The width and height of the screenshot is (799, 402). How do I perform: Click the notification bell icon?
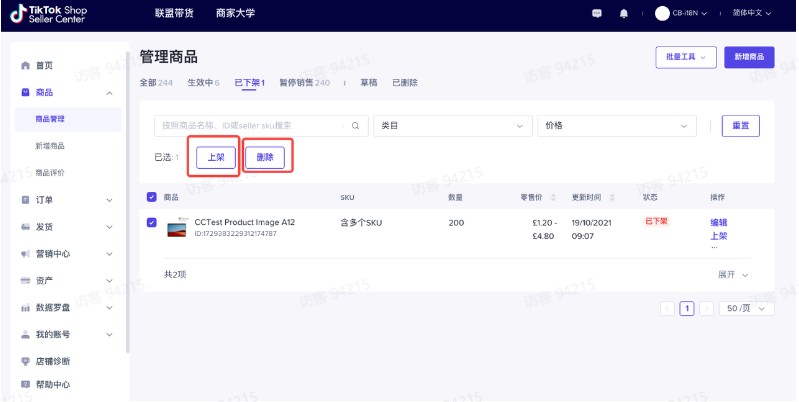(624, 14)
